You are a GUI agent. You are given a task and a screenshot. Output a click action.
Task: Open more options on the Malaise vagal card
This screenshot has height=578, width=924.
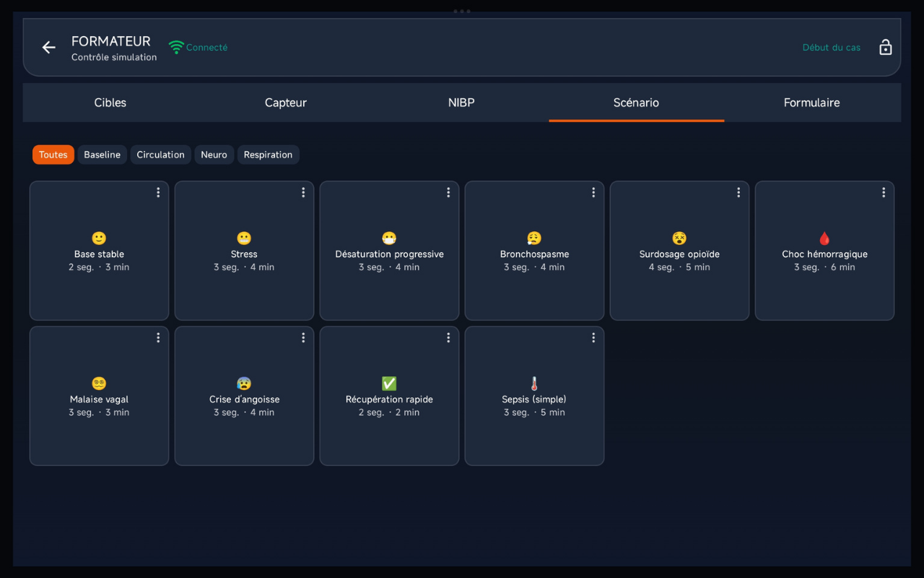click(x=158, y=337)
